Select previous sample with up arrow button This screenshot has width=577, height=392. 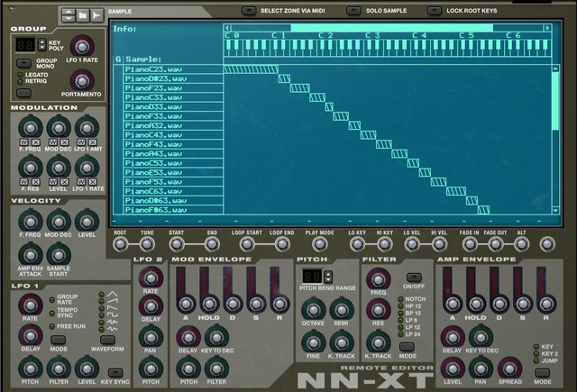pos(69,12)
